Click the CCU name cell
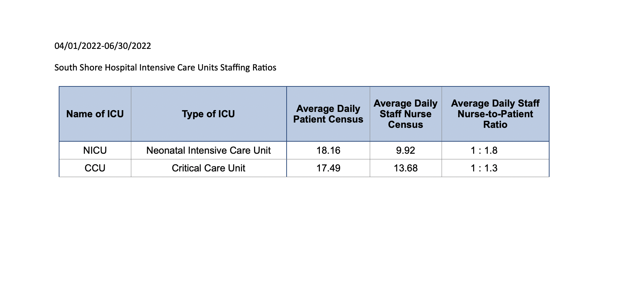 coord(95,168)
